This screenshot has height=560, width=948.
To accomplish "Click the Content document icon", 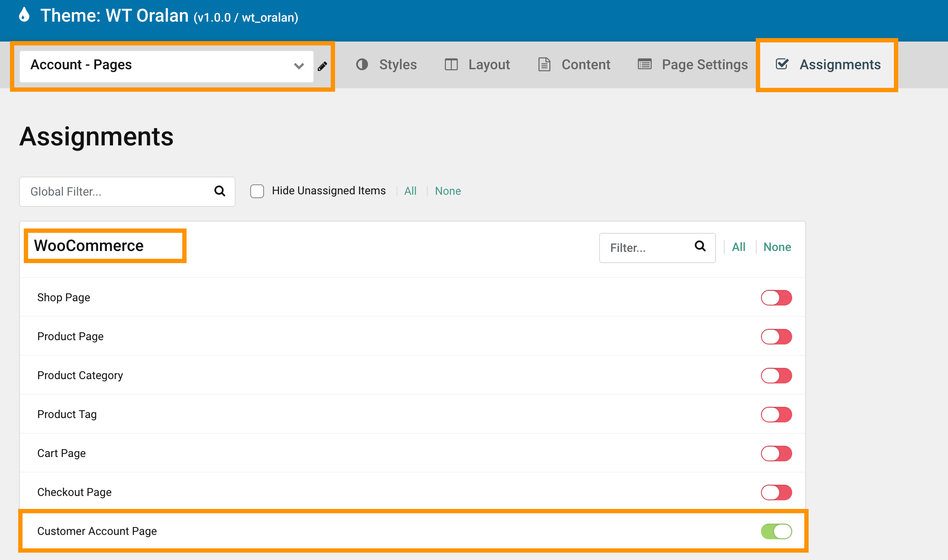I will [x=544, y=64].
